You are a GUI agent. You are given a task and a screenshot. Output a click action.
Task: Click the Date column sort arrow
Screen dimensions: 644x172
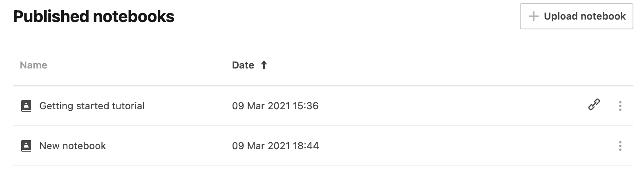[x=264, y=65]
